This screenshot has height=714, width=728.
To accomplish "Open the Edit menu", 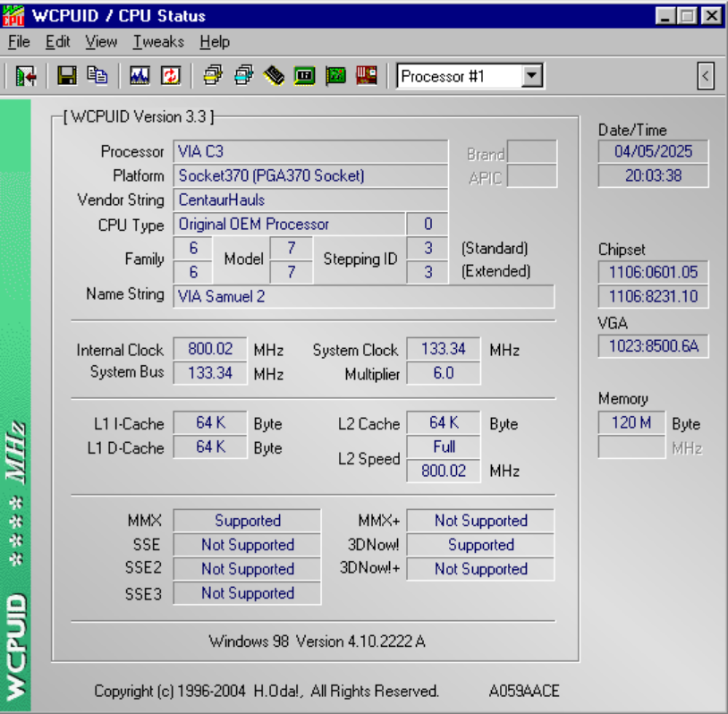I will 57,42.
